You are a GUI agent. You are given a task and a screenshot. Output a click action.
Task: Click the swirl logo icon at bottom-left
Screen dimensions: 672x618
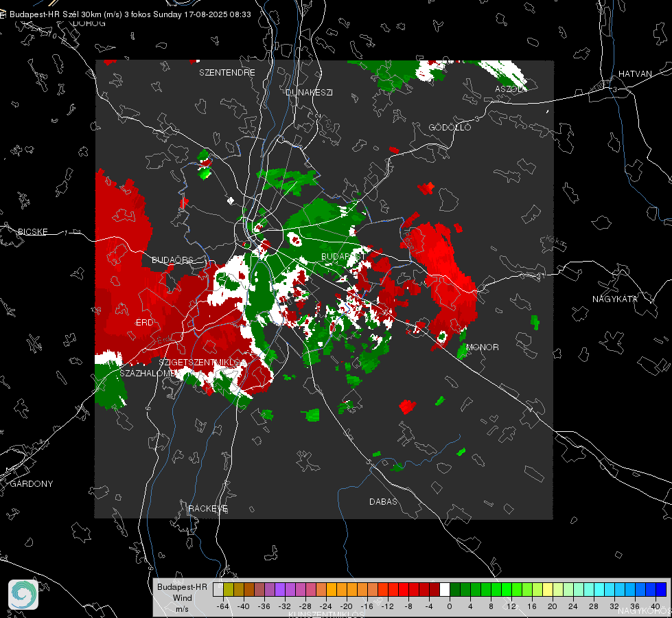point(23,595)
